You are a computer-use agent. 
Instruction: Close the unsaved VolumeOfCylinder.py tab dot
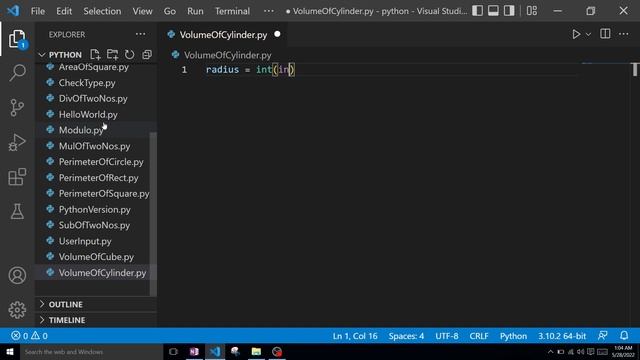click(278, 34)
